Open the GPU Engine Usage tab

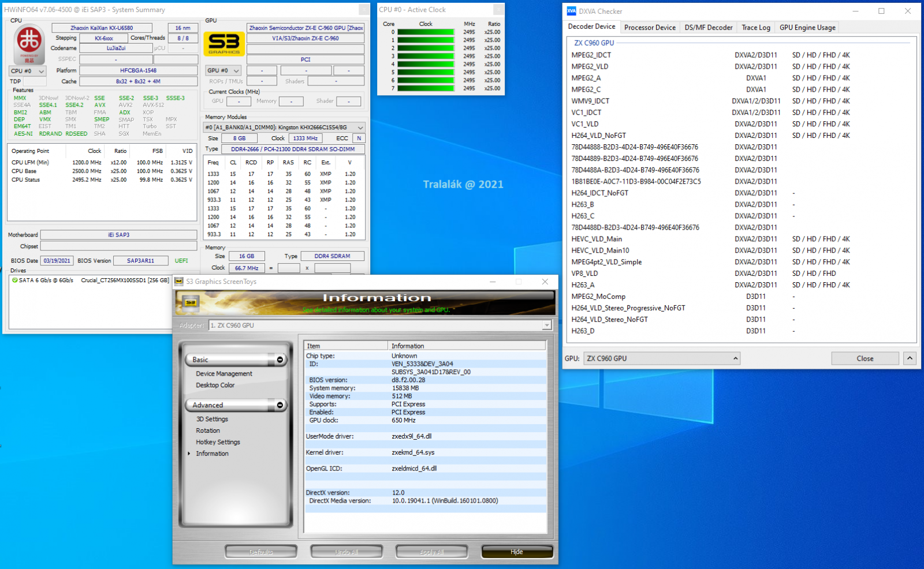[x=807, y=28]
